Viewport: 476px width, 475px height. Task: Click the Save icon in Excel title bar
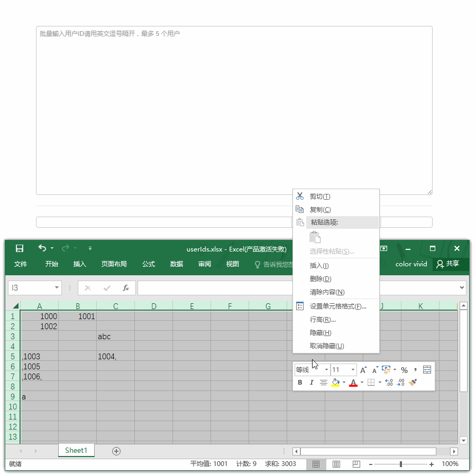[x=20, y=248]
